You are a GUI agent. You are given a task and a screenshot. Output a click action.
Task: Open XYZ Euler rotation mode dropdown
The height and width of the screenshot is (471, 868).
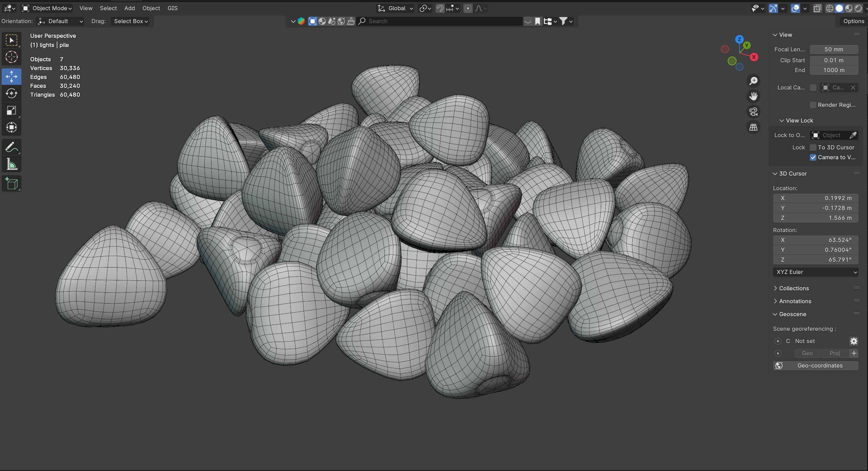(815, 272)
